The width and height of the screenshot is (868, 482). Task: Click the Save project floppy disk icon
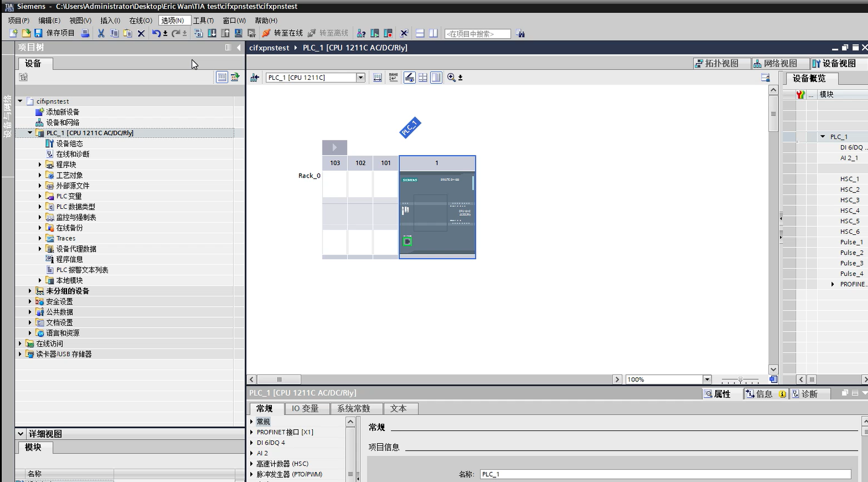click(x=38, y=34)
